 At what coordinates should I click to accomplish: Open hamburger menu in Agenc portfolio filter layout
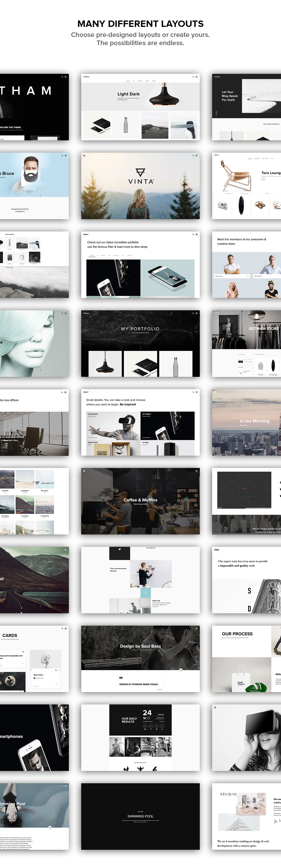point(197,234)
